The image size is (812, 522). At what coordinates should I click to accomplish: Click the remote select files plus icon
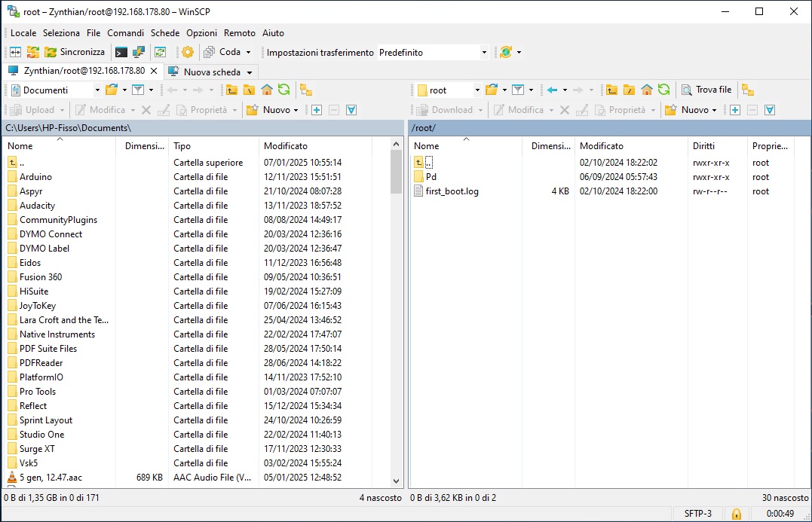click(x=735, y=110)
